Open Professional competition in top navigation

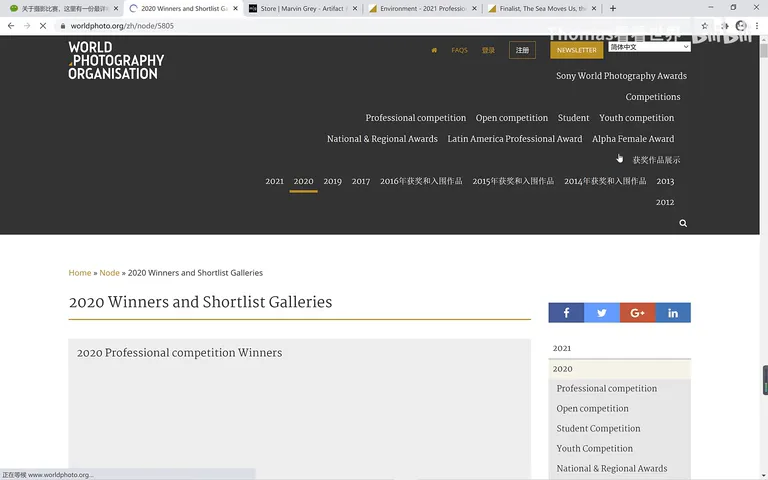point(415,118)
